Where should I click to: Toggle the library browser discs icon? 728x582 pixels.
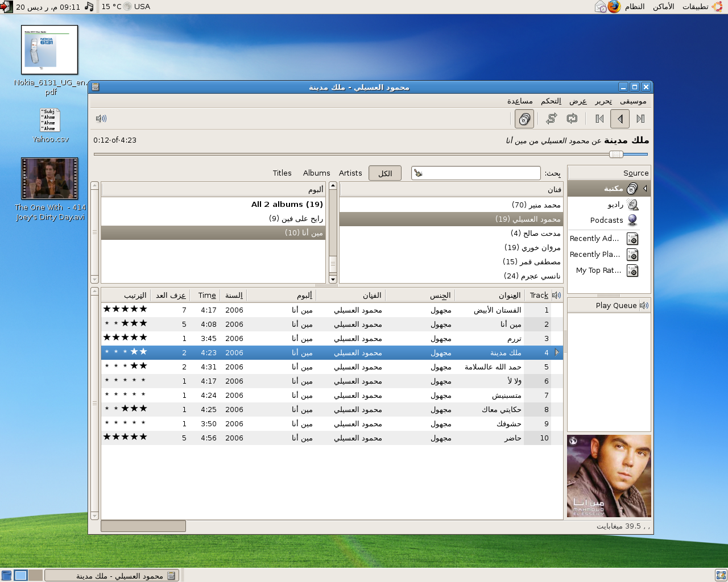524,119
